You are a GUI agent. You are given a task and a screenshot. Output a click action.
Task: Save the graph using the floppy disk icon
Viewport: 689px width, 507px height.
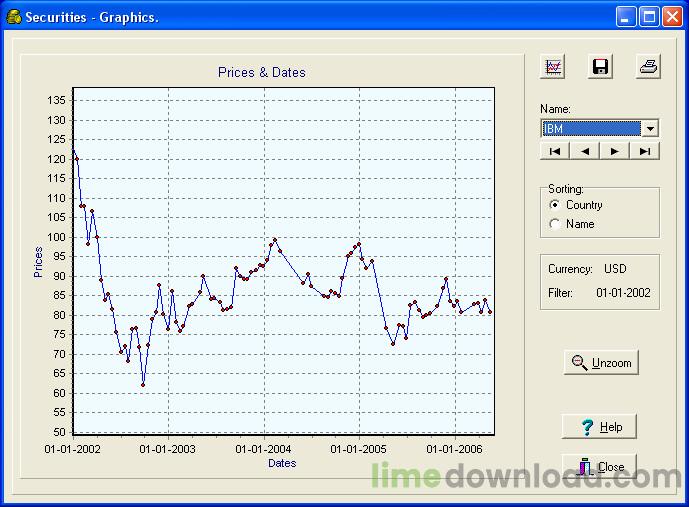pos(601,67)
